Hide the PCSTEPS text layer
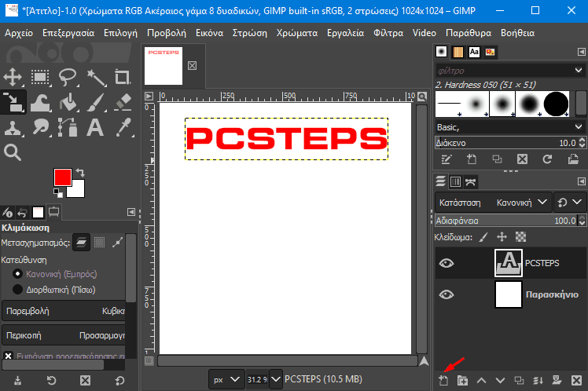The height and width of the screenshot is (391, 588). pos(447,263)
